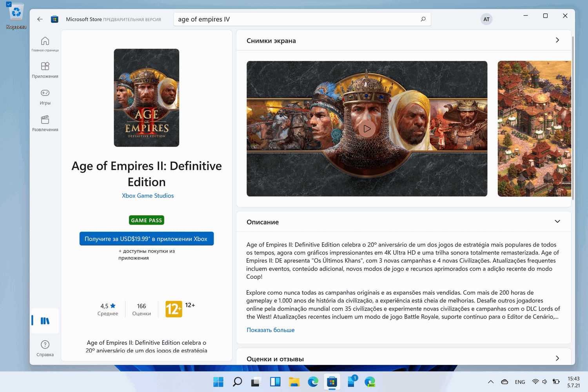Open the Xbox Game Studios publisher link
This screenshot has height=392, width=588.
(148, 196)
